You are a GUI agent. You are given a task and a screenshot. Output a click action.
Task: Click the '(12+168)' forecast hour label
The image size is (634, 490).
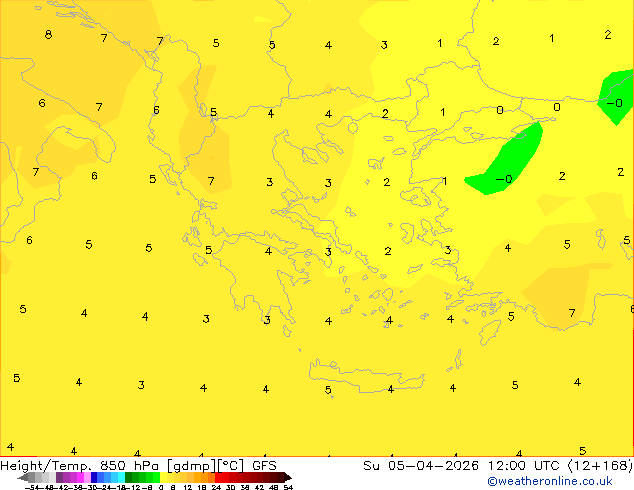pyautogui.click(x=600, y=466)
